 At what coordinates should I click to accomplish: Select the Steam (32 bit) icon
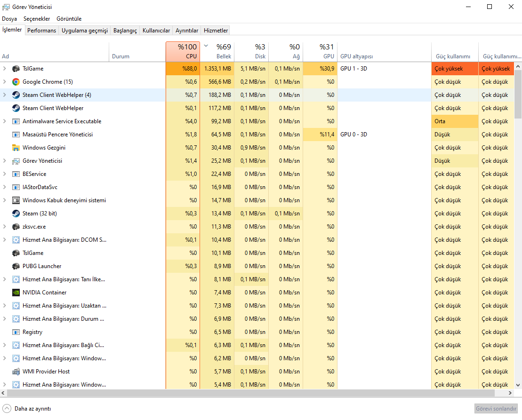pos(16,214)
